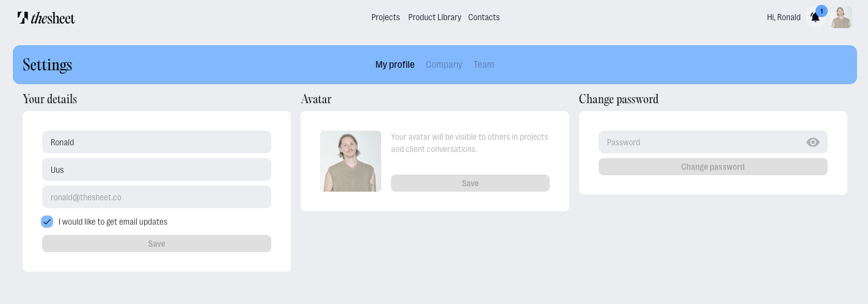Select the My profile tab
868x304 pixels.
click(395, 65)
